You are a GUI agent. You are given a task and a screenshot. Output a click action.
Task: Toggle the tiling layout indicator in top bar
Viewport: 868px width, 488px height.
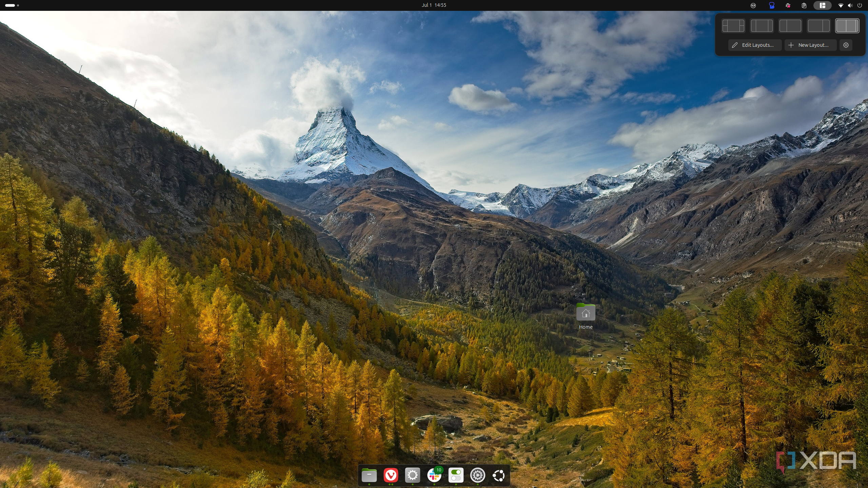point(822,5)
